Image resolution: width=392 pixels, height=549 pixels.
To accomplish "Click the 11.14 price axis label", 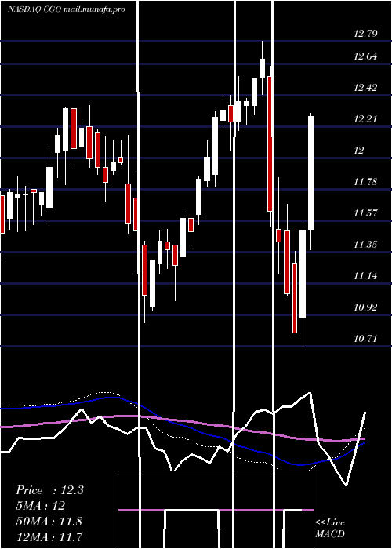I will [x=365, y=276].
